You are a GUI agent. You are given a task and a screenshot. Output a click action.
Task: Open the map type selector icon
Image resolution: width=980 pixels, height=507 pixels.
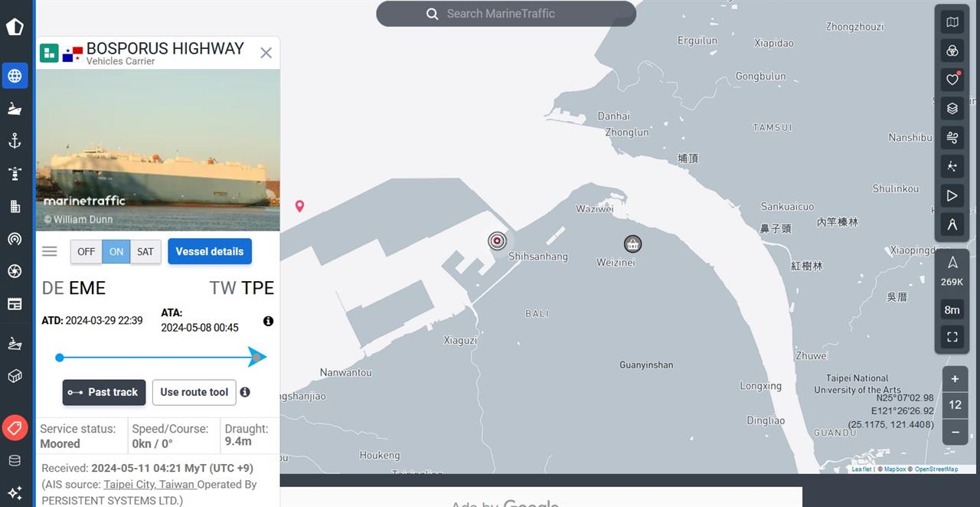(x=952, y=22)
